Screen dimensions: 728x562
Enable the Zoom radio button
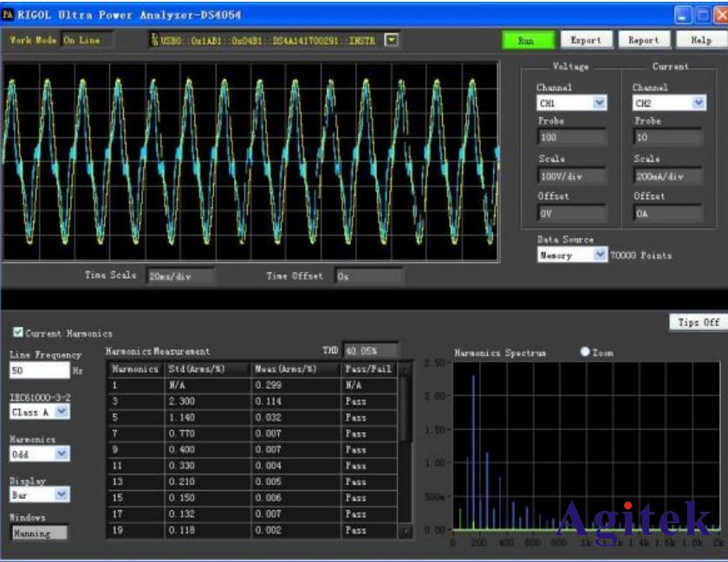pyautogui.click(x=585, y=352)
